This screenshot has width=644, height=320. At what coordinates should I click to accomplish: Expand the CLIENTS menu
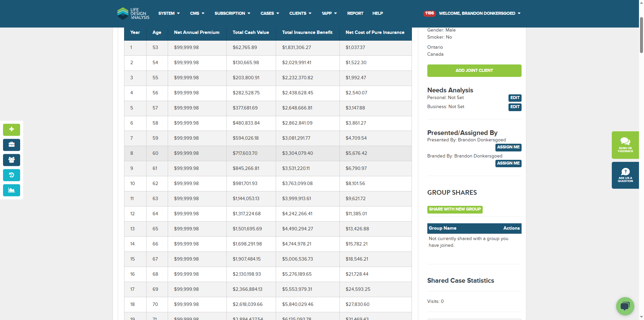[x=301, y=13]
